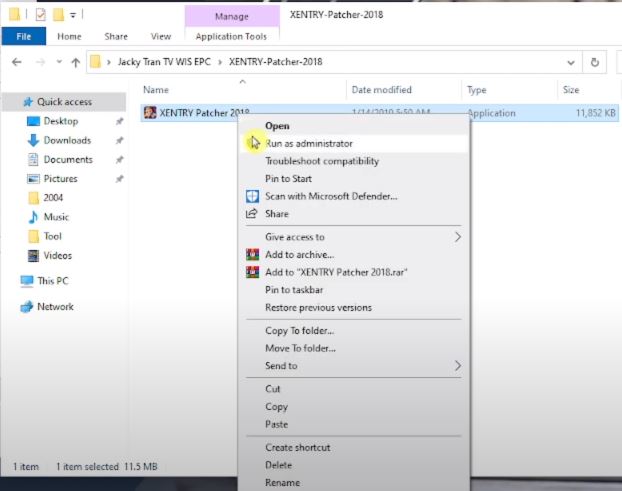Choose Create shortcut
The height and width of the screenshot is (491, 622).
tap(353, 448)
